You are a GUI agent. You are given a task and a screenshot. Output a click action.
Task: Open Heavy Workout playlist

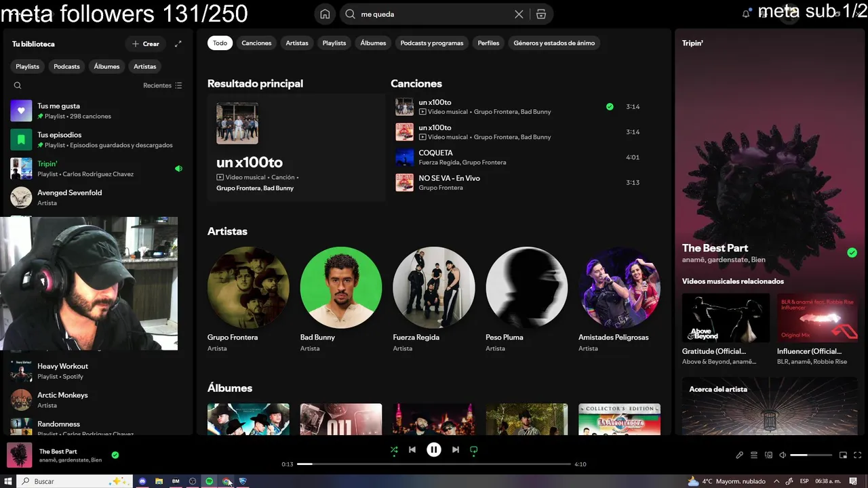coord(97,371)
